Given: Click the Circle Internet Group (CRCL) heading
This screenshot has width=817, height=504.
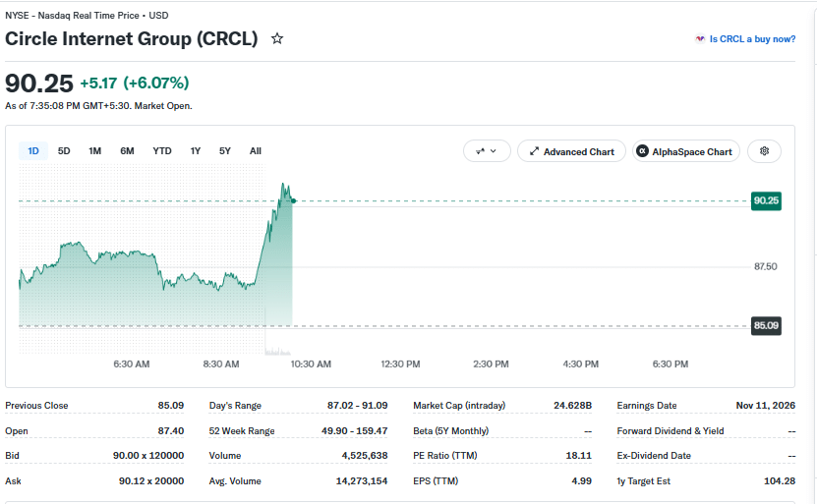Looking at the screenshot, I should (132, 38).
